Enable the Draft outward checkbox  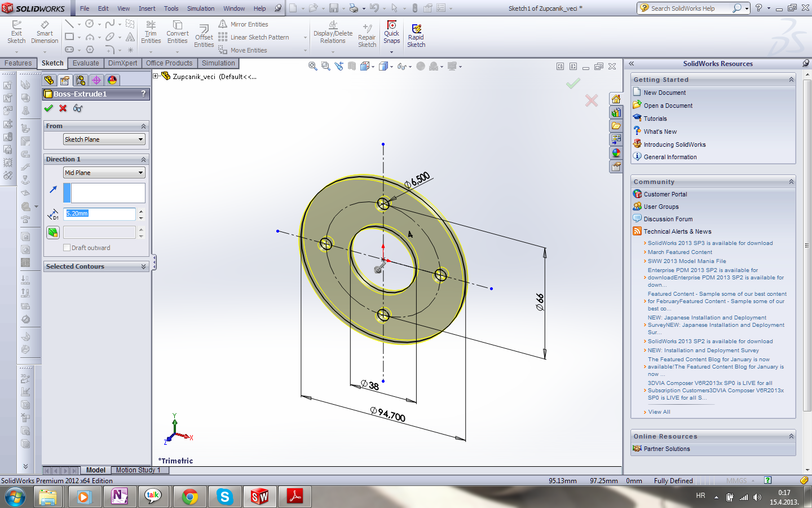[67, 248]
